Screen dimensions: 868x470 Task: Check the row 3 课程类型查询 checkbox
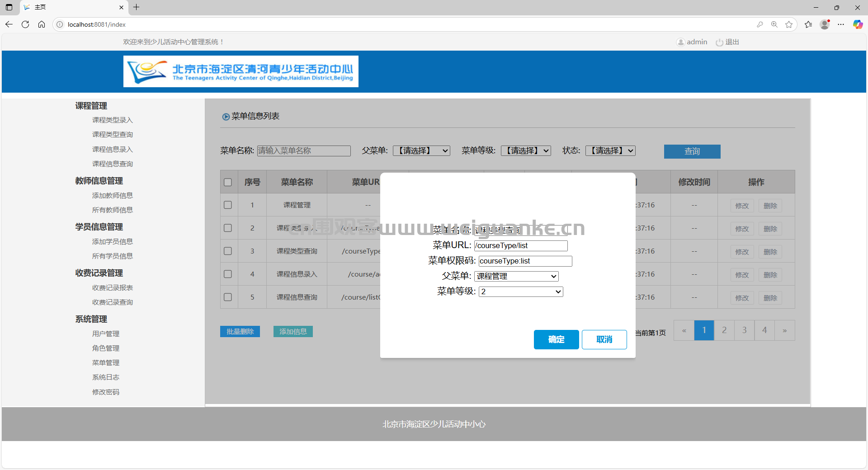coord(228,251)
